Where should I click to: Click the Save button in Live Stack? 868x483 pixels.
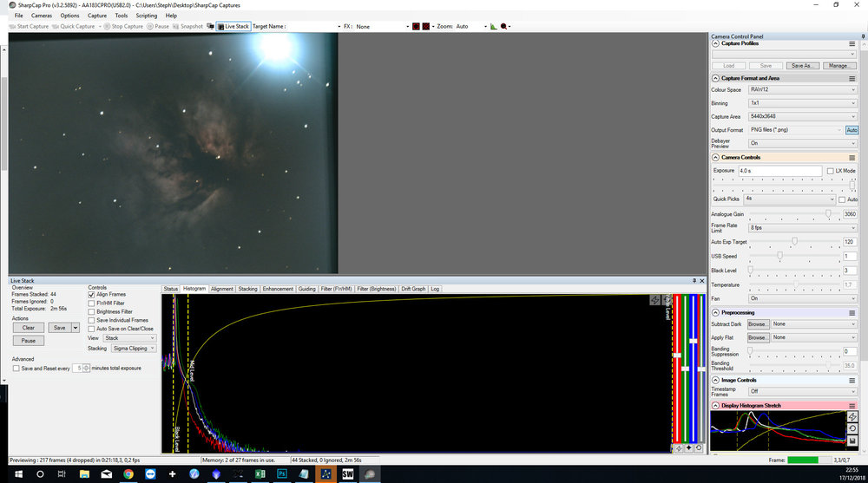coord(60,328)
